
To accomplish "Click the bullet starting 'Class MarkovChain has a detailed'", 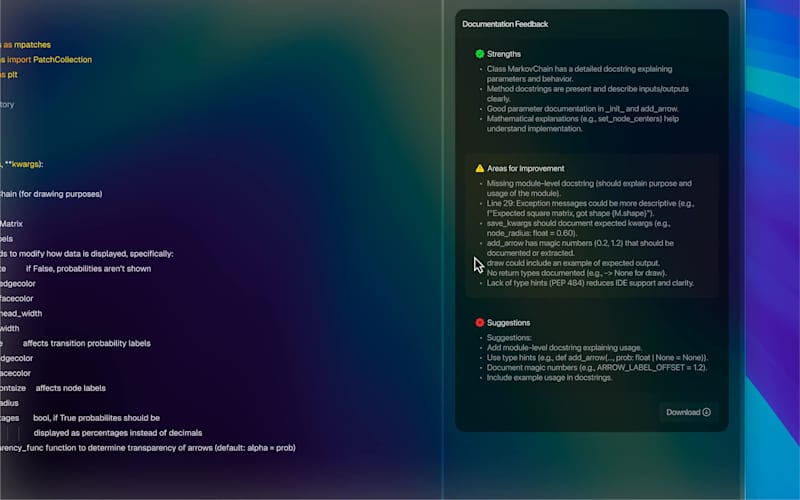I will 579,74.
